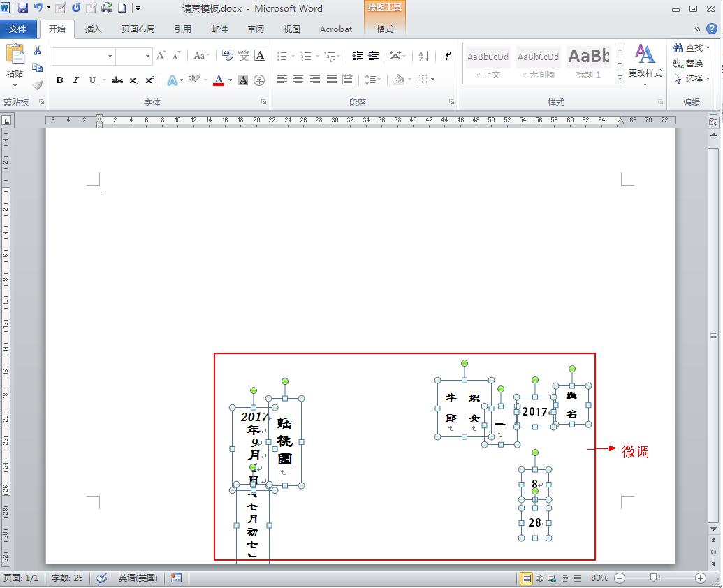Apply strikethrough formatting with abc button
Viewport: 723px width, 588px height.
point(117,80)
